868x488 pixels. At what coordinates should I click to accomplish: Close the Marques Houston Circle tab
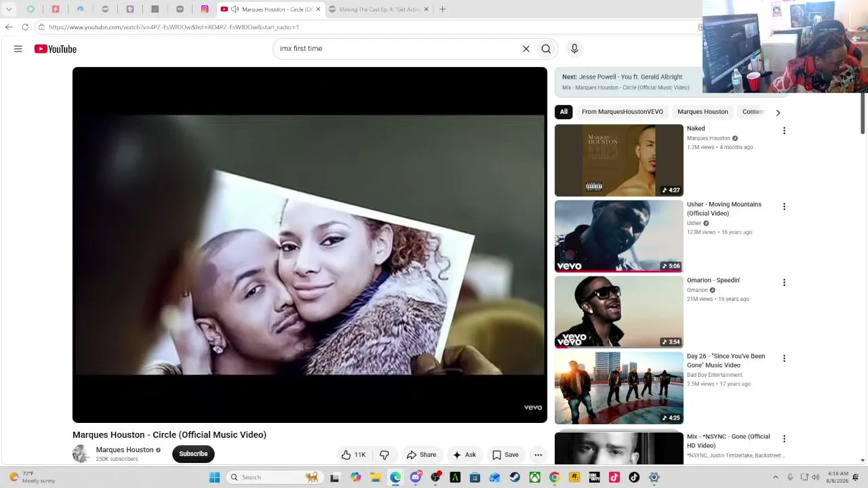318,9
